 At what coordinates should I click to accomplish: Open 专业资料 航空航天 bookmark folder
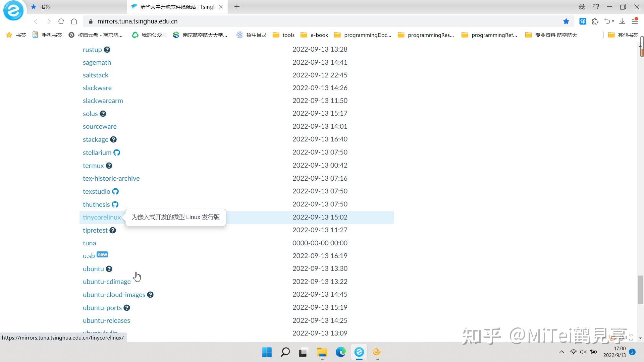coord(551,35)
